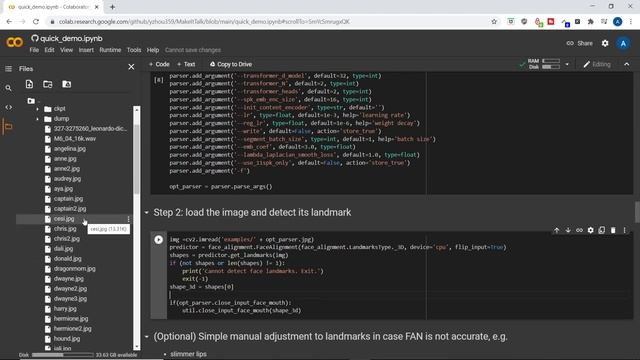Open user account avatar in Colab
Viewport: 640px width, 360px height.
[623, 43]
